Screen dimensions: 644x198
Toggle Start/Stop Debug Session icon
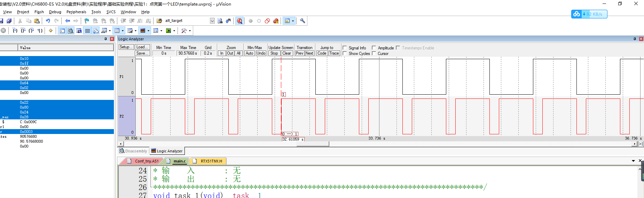pos(239,21)
